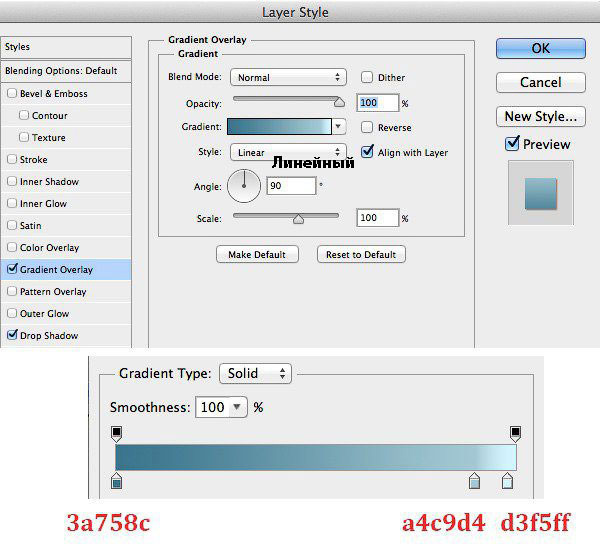Viewport: 600px width, 554px height.
Task: Open the Styles section in sidebar
Action: click(x=66, y=47)
